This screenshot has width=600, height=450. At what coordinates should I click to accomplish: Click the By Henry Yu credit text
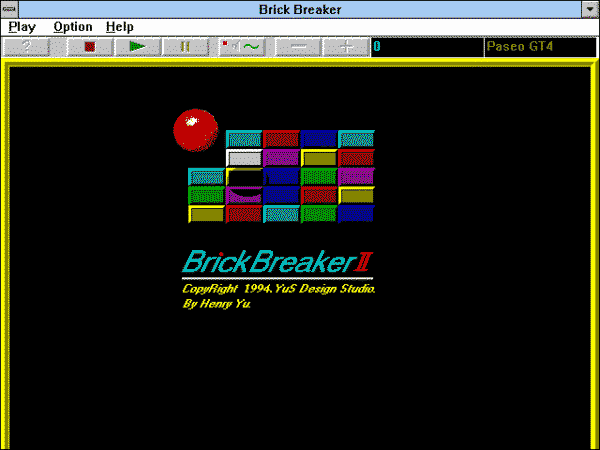click(x=216, y=303)
